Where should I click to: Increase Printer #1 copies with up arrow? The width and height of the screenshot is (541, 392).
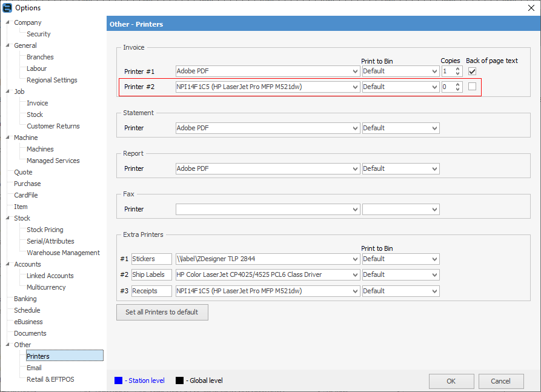coord(458,69)
